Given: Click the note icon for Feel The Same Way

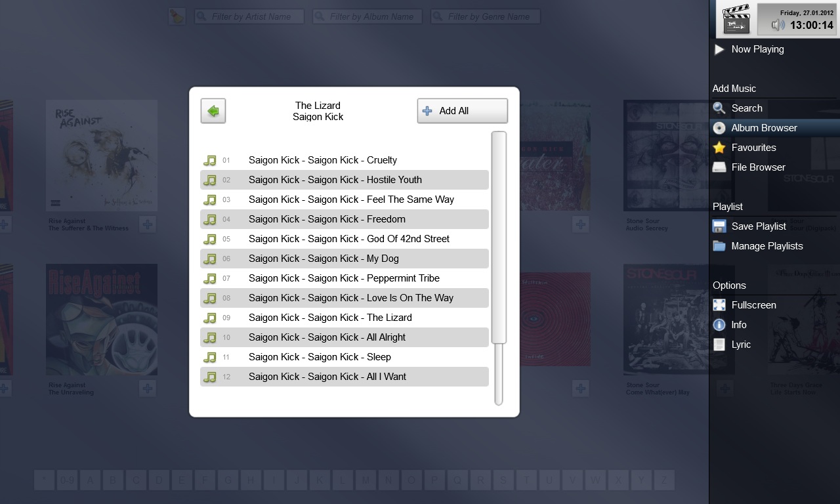Looking at the screenshot, I should [210, 199].
